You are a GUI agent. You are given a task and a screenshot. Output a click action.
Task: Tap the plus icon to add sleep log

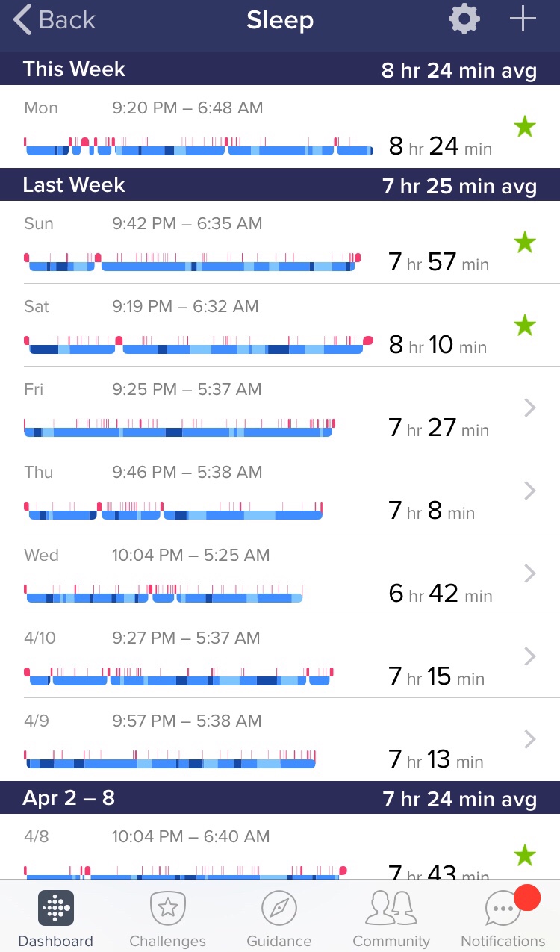523,20
